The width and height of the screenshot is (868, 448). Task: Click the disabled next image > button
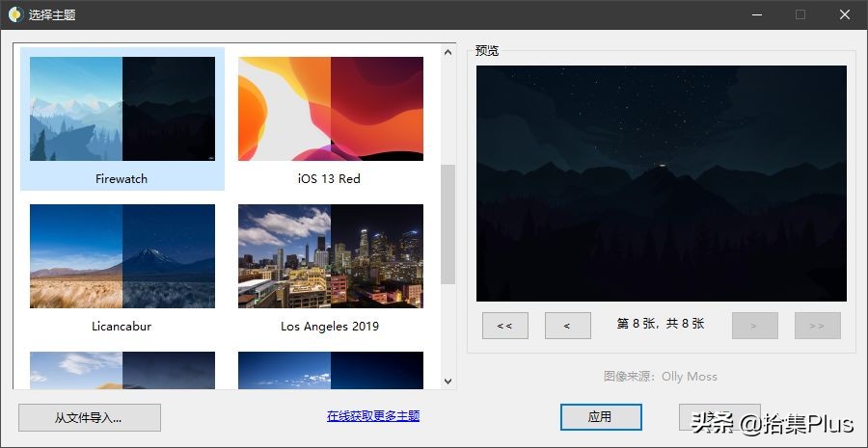755,326
